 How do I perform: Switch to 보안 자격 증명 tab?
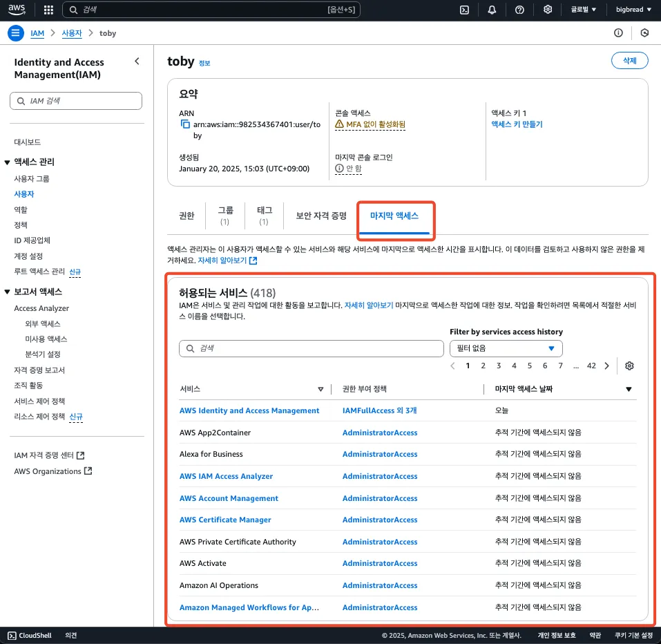click(320, 216)
